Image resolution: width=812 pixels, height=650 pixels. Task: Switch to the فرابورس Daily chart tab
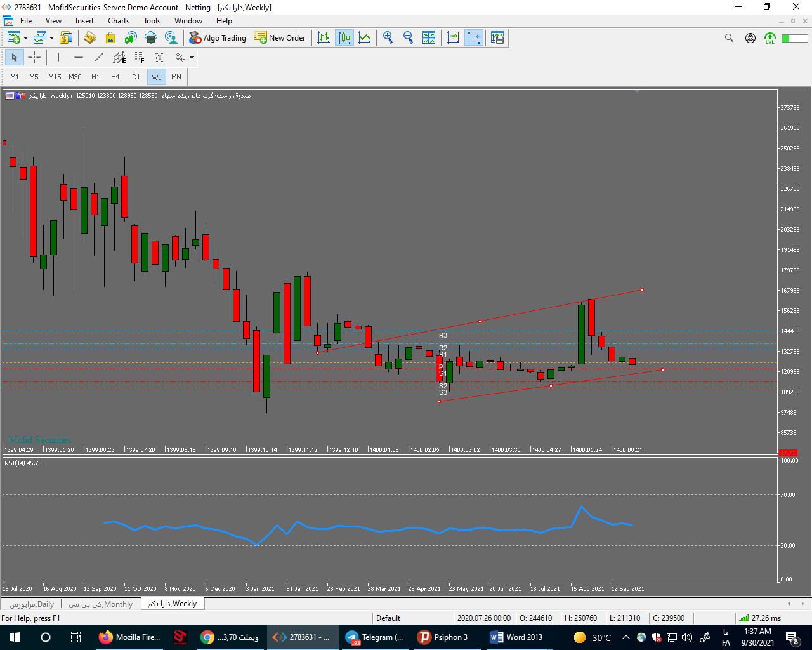coord(32,604)
